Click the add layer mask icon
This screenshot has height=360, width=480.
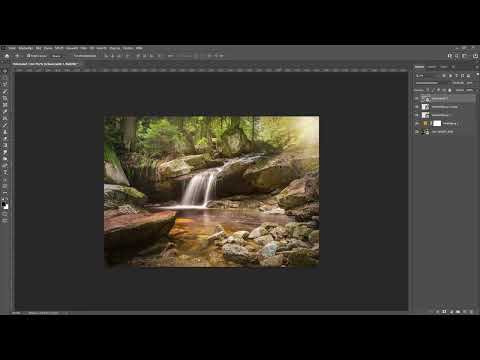[x=444, y=312]
